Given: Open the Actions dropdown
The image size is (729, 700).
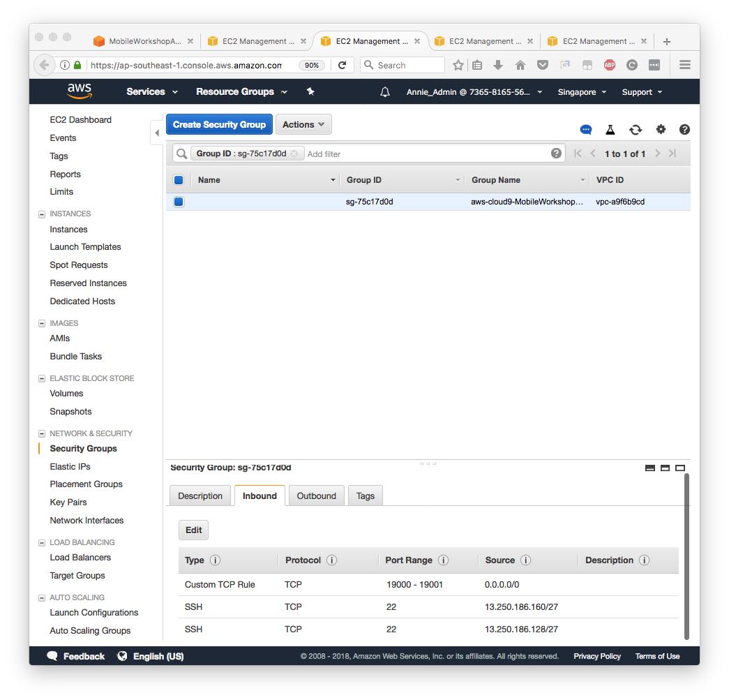Looking at the screenshot, I should [x=303, y=125].
